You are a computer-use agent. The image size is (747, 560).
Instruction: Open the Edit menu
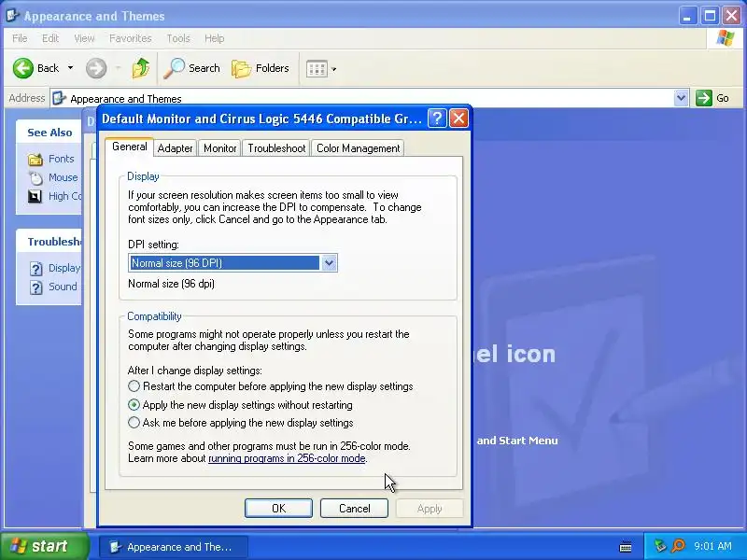click(x=50, y=38)
